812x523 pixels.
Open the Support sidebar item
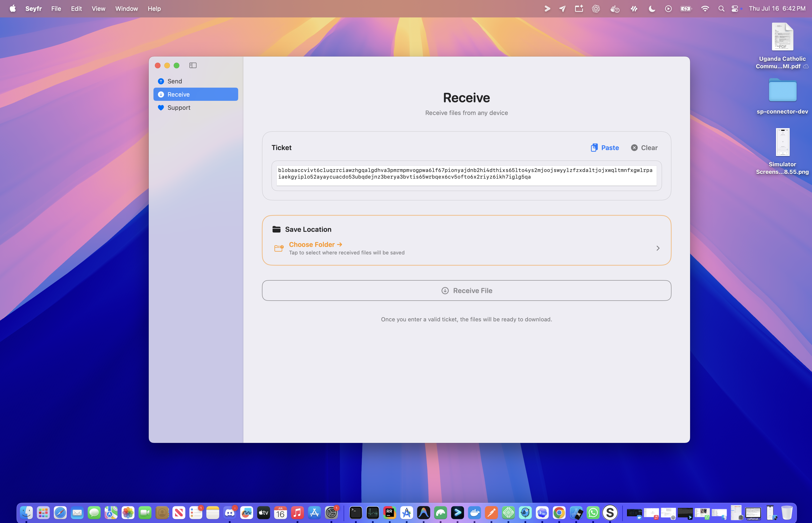click(196, 108)
